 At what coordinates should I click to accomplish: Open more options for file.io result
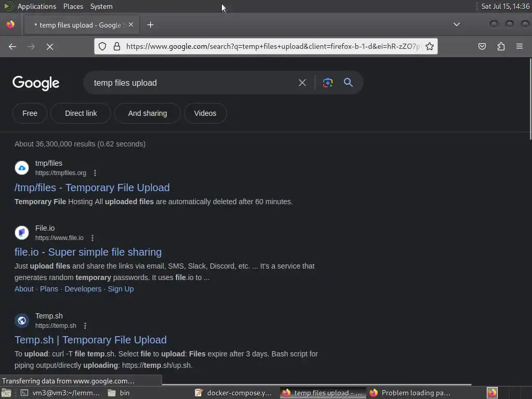click(92, 238)
